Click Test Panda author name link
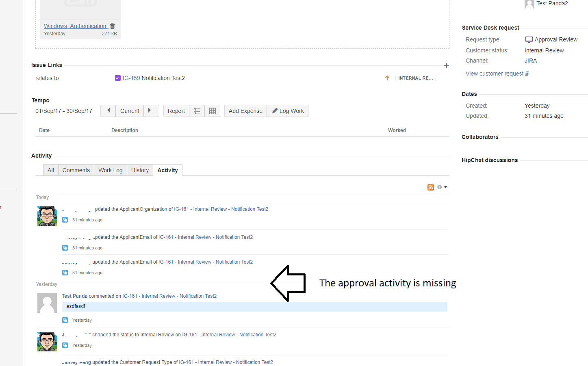Image resolution: width=588 pixels, height=366 pixels. [x=74, y=296]
